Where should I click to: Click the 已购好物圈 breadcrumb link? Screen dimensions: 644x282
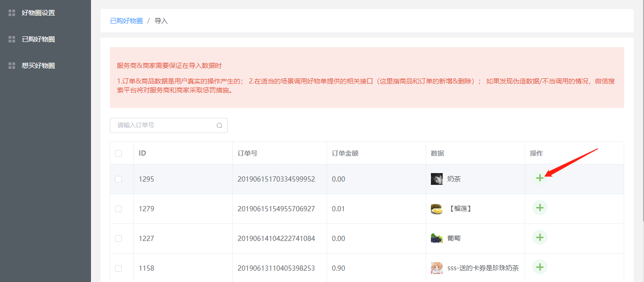126,21
